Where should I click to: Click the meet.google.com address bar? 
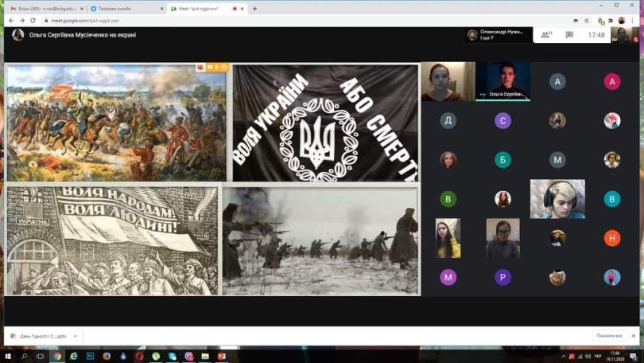pyautogui.click(x=308, y=21)
